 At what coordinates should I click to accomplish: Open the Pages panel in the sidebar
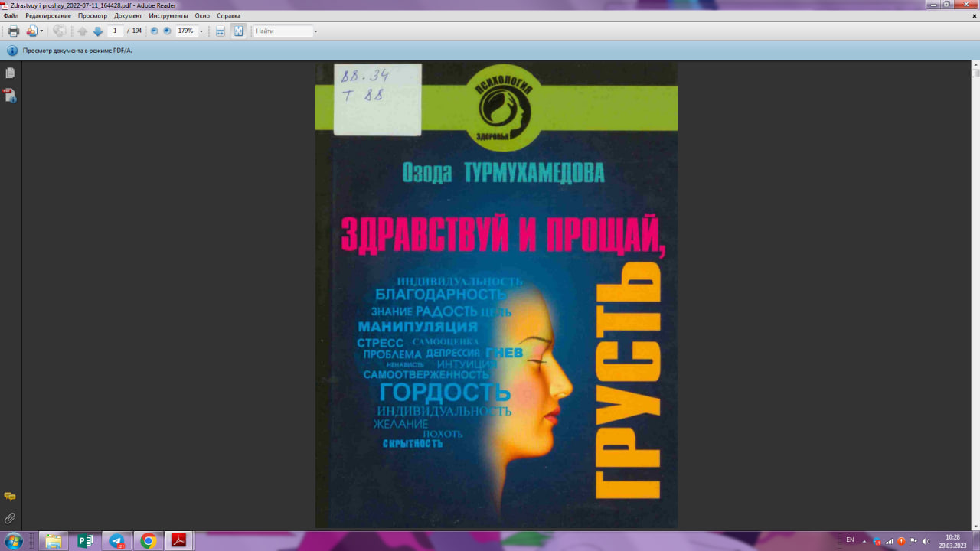pos(9,72)
